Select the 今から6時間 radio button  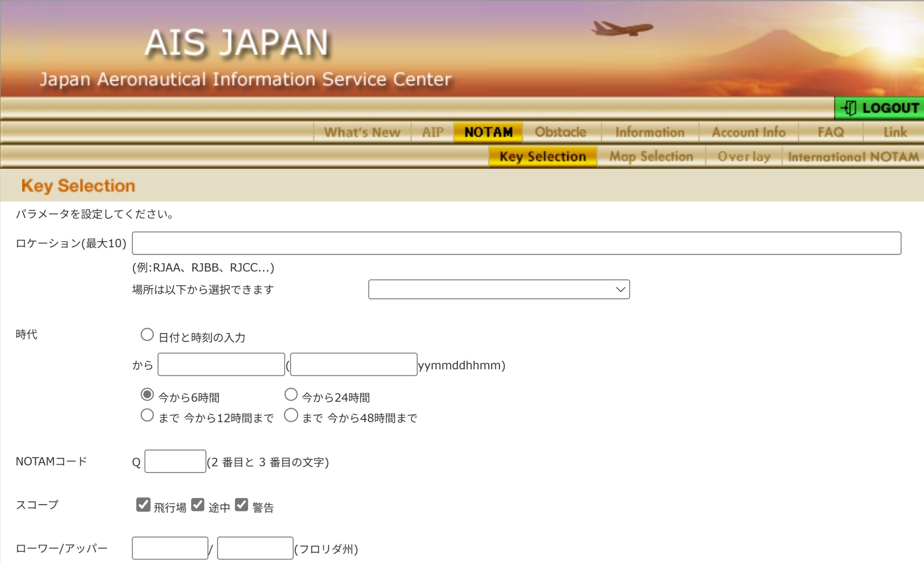point(147,395)
